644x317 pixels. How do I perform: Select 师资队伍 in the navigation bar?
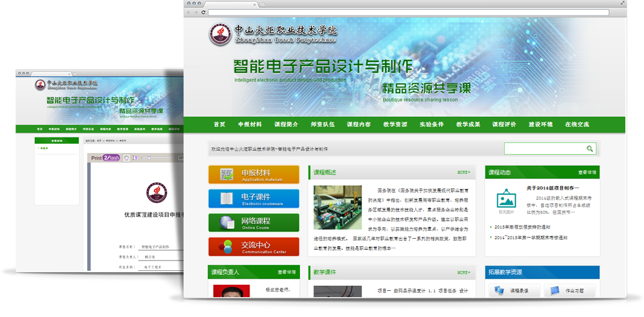[322, 124]
